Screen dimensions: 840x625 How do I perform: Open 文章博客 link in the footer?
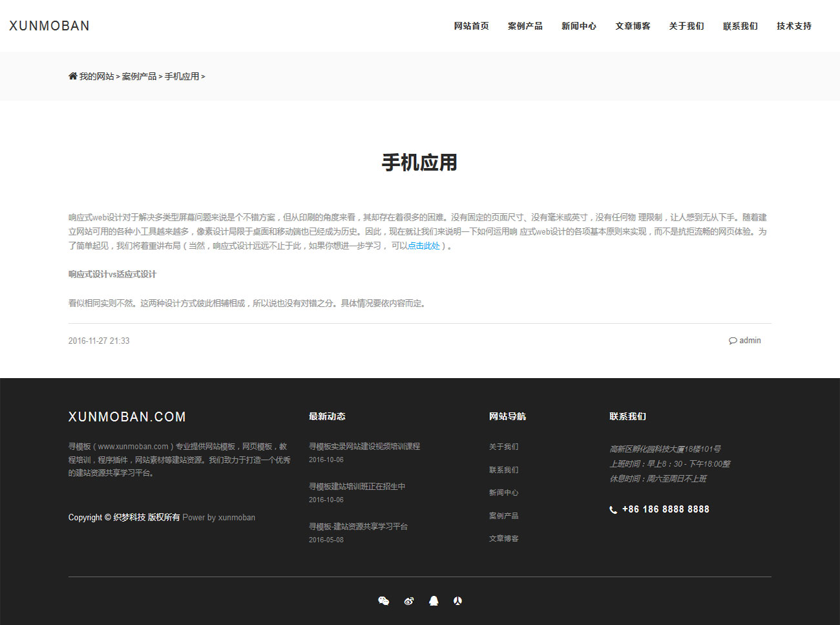tap(503, 538)
